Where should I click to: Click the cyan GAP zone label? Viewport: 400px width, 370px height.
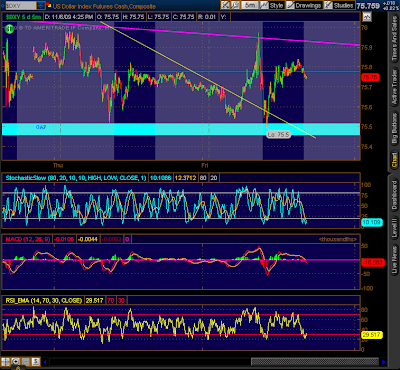[40, 127]
